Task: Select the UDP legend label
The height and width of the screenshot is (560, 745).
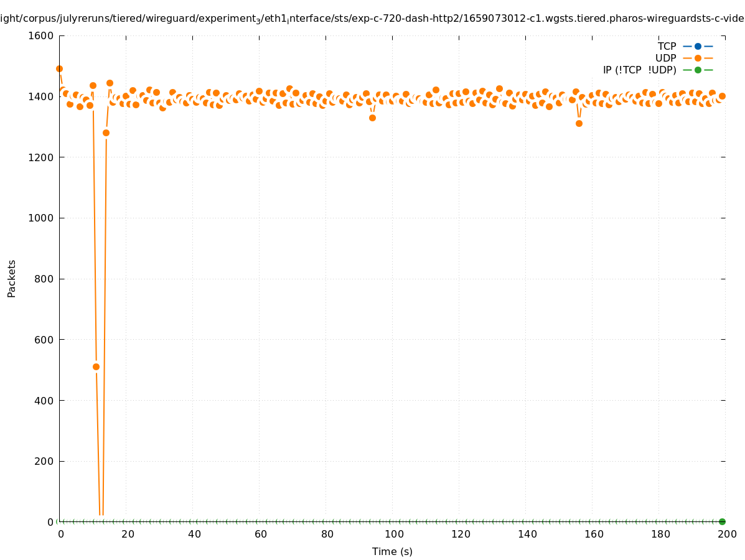Action: coord(665,58)
